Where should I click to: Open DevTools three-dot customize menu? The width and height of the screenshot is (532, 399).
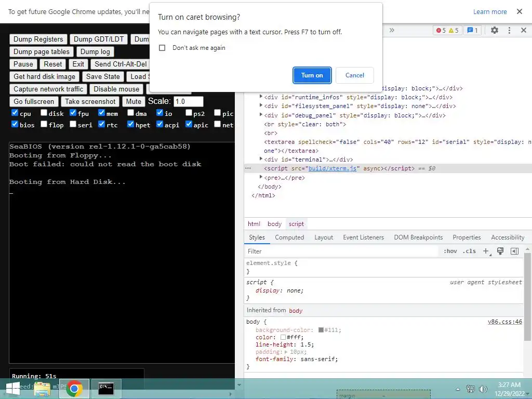509,30
